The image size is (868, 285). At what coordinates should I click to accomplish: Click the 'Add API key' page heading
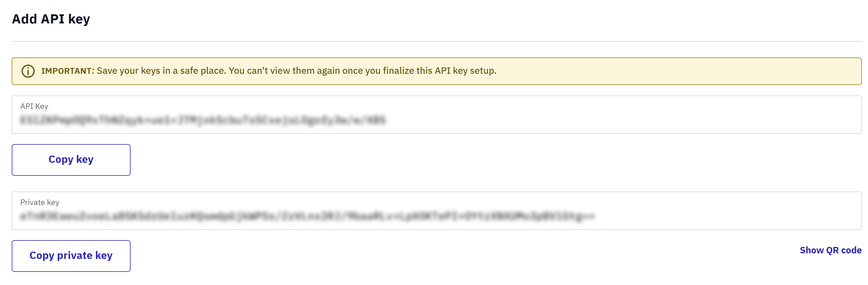[x=51, y=19]
